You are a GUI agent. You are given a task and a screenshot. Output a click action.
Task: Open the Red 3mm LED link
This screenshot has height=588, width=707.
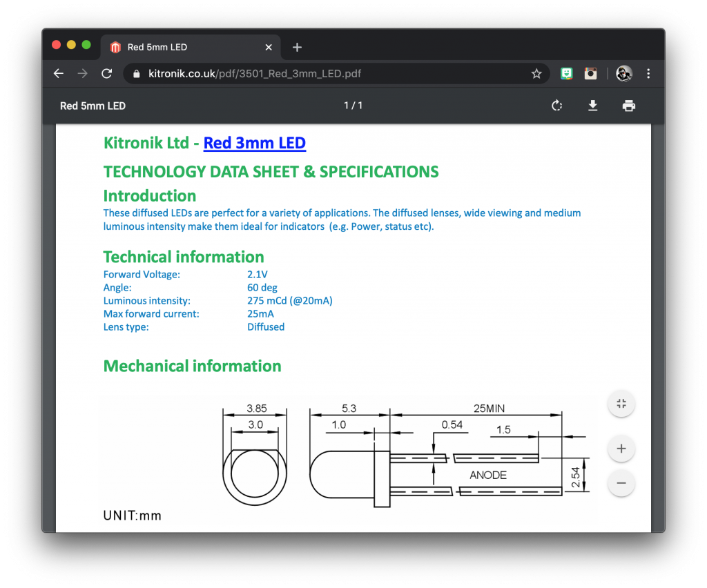click(255, 143)
